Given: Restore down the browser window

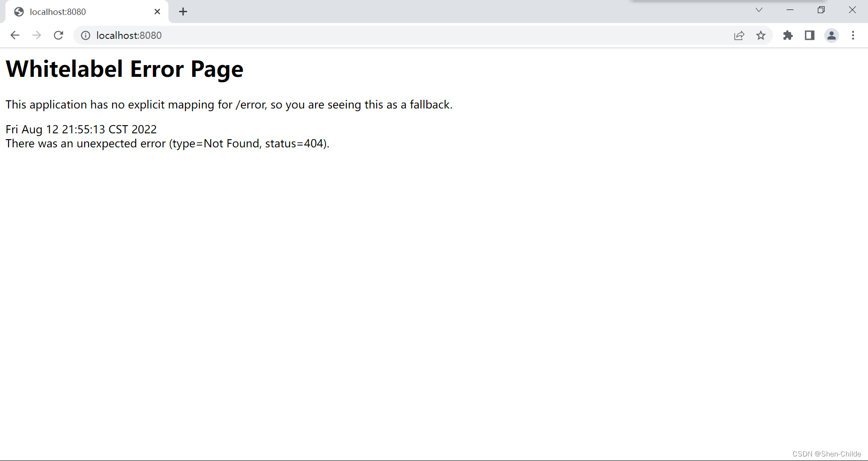Looking at the screenshot, I should click(x=821, y=10).
